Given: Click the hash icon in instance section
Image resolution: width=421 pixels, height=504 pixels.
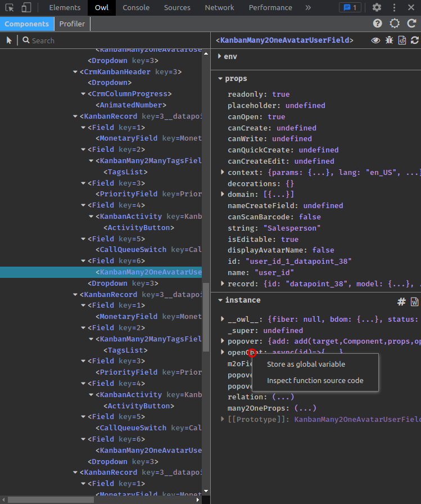Looking at the screenshot, I should [401, 301].
